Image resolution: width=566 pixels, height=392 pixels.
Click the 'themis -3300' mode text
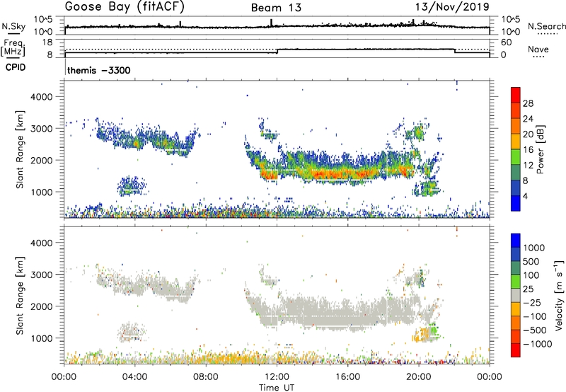[x=98, y=70]
